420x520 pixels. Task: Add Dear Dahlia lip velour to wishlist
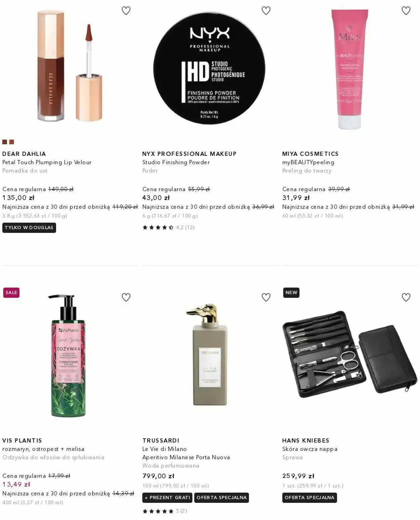click(x=126, y=11)
